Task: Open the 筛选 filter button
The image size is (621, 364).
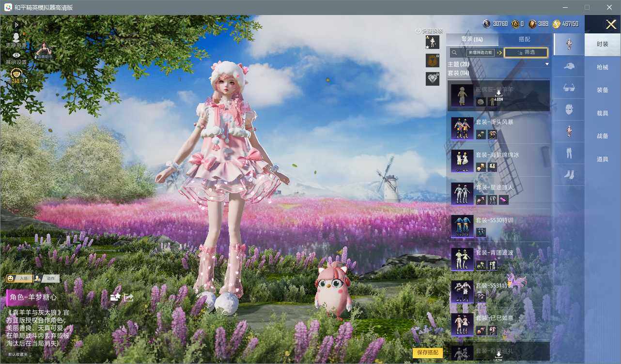Action: [x=526, y=52]
